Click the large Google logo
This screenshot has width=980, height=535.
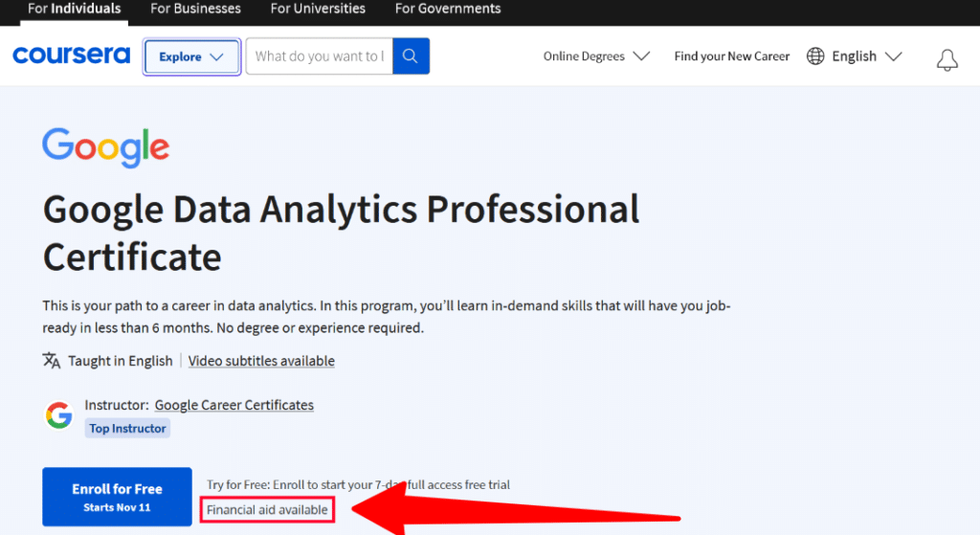[105, 147]
